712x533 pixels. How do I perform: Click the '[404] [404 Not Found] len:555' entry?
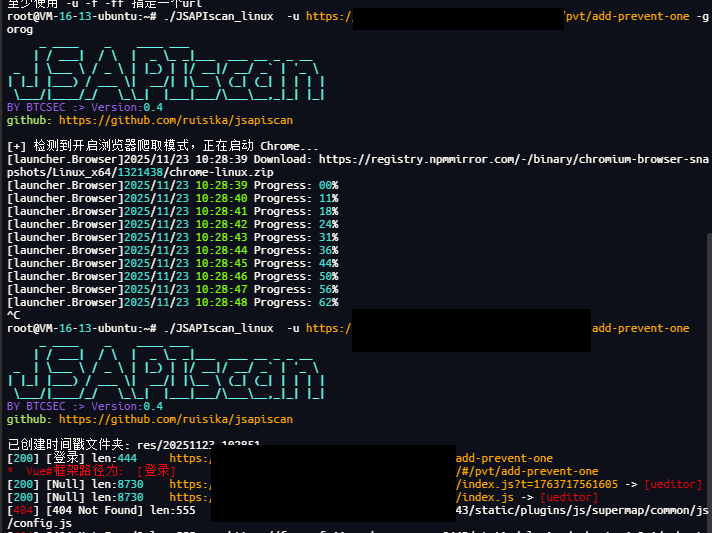pos(101,510)
